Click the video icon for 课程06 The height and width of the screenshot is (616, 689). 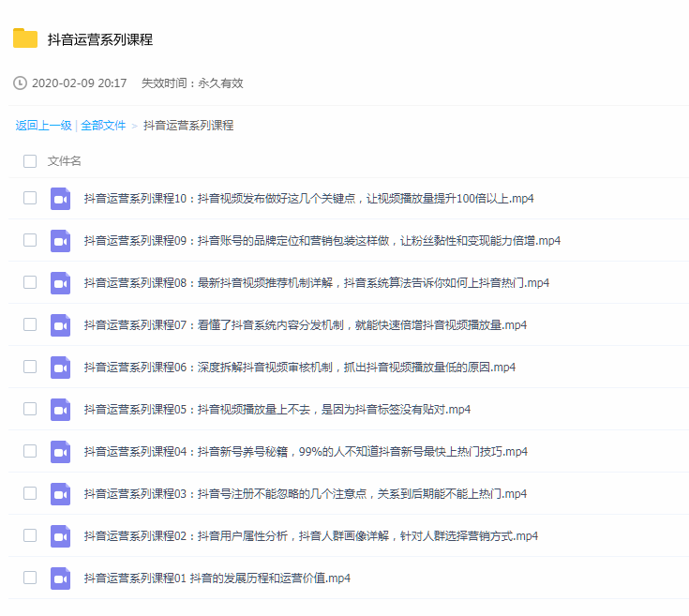[60, 368]
